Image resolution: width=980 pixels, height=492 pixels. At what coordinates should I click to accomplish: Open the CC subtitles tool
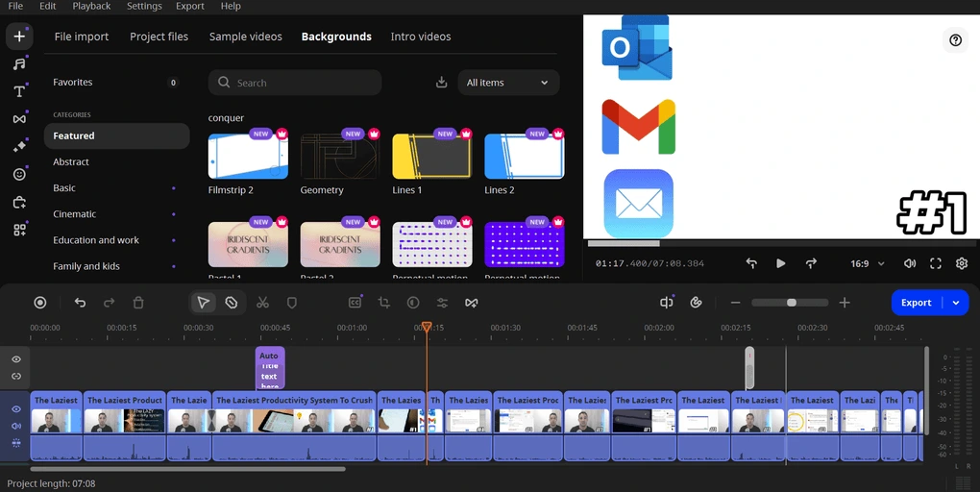pos(355,303)
